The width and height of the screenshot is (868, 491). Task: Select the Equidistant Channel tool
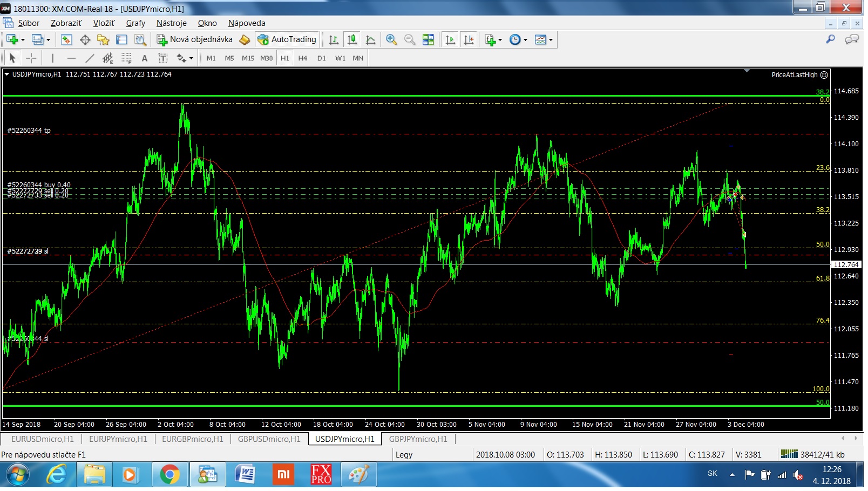coord(108,58)
